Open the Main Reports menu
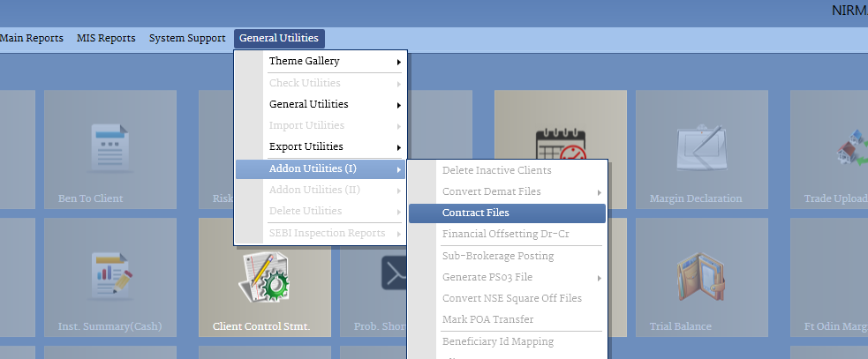868x359 pixels. click(32, 39)
